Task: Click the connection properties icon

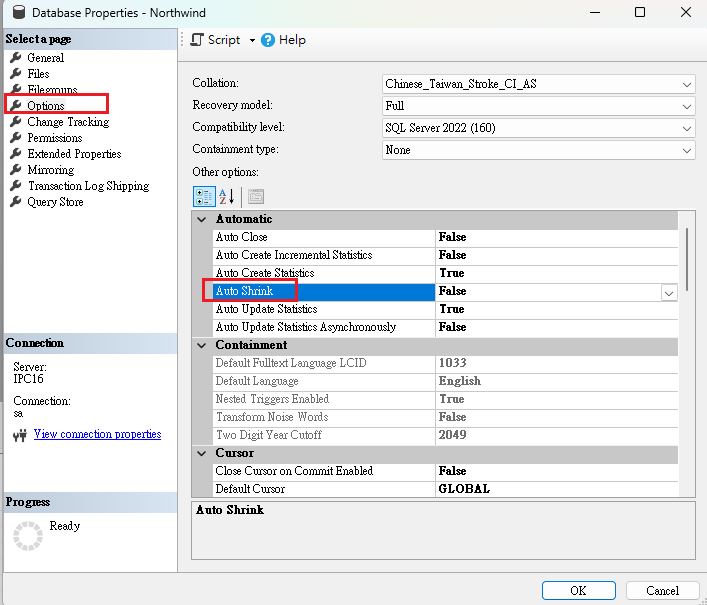Action: 19,435
